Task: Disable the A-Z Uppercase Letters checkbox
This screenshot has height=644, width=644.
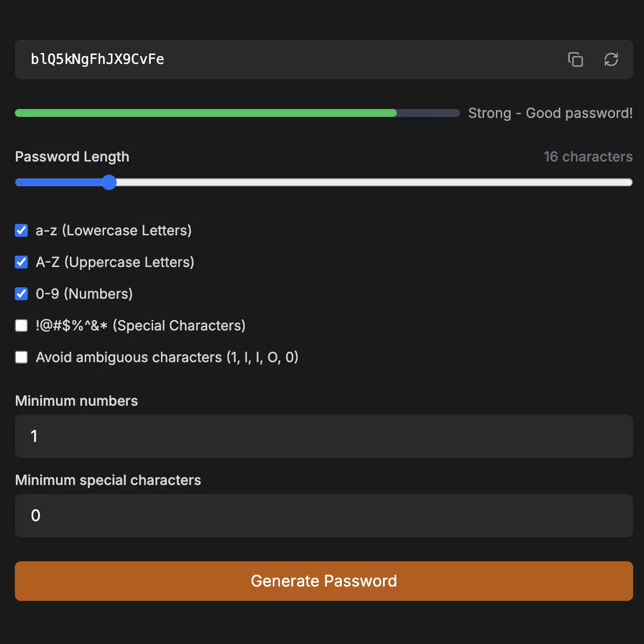Action: [x=21, y=262]
